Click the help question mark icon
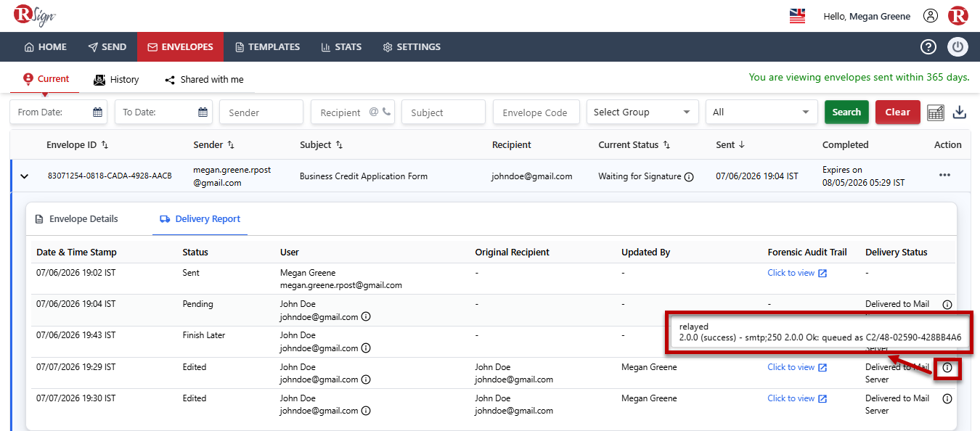980x431 pixels. (928, 47)
